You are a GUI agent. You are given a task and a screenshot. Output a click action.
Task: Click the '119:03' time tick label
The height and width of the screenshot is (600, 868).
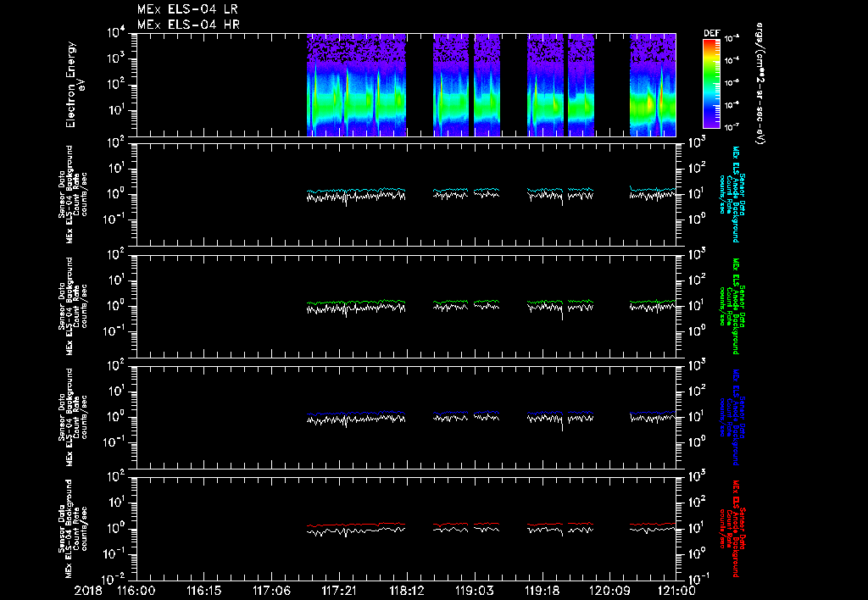[x=474, y=592]
